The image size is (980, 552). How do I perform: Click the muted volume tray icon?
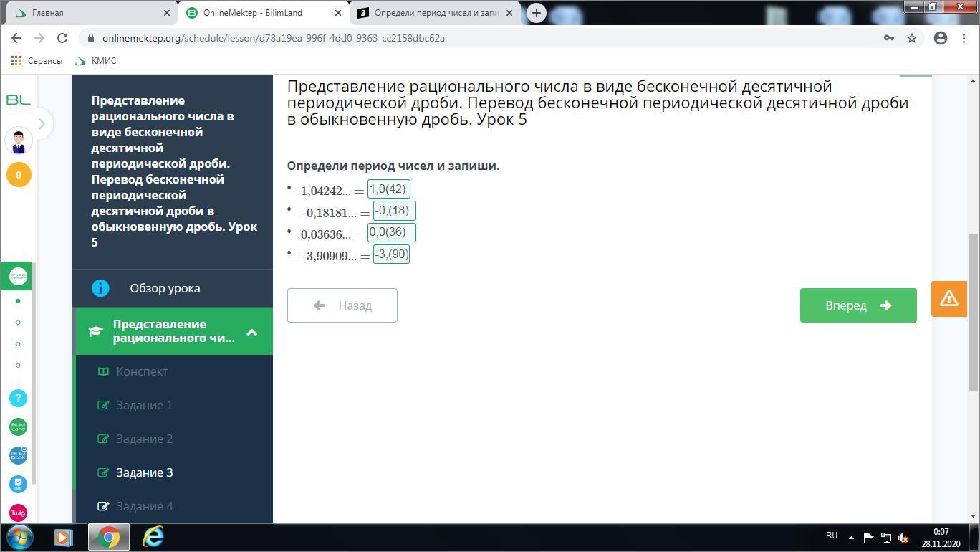coord(903,538)
